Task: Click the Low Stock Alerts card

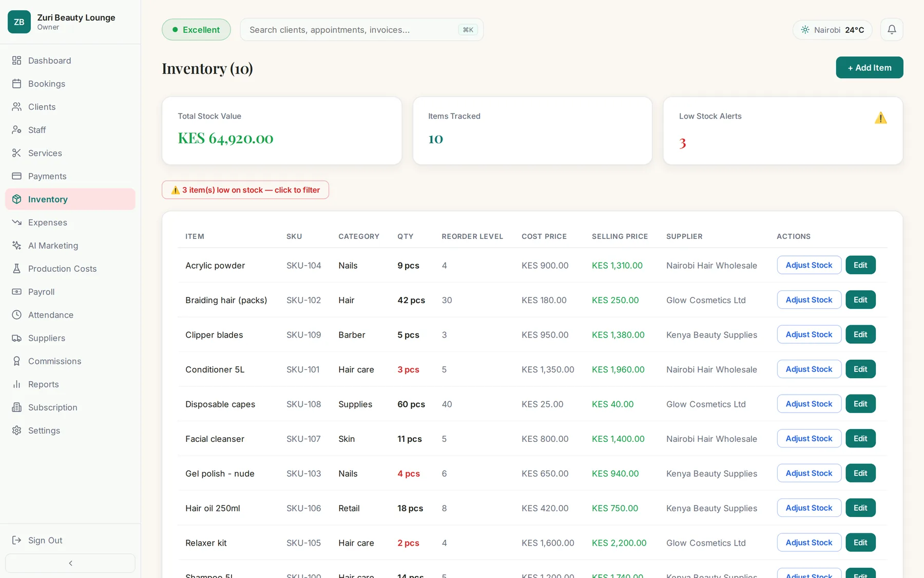Action: [x=783, y=130]
